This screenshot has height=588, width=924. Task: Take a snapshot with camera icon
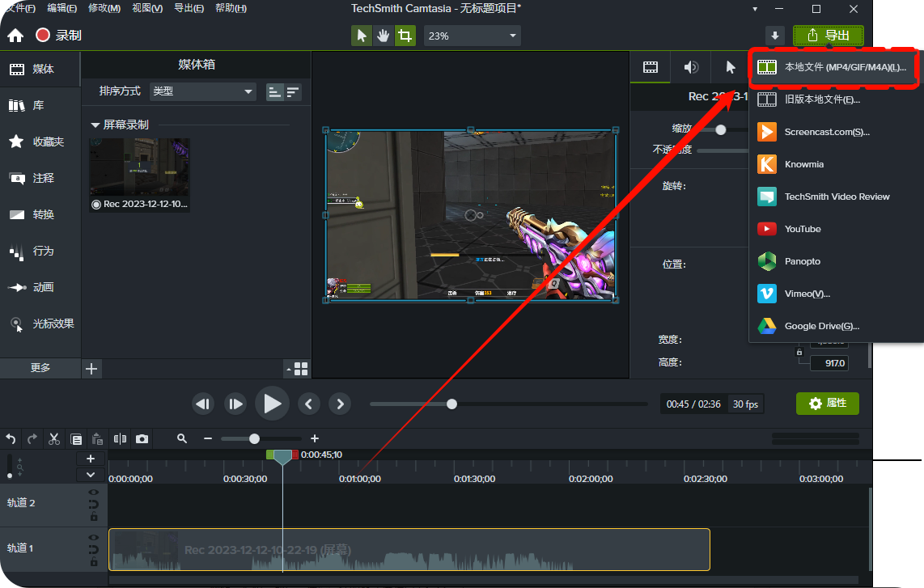pos(142,439)
